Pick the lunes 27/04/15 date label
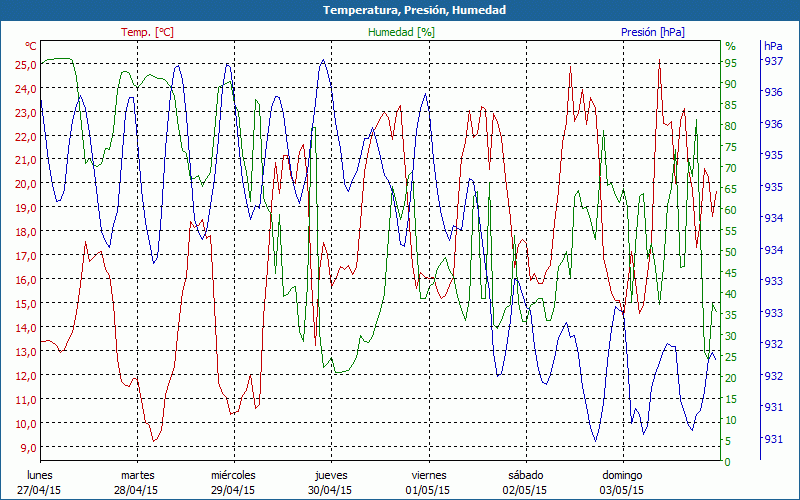Viewport: 800px width, 500px height. click(40, 483)
